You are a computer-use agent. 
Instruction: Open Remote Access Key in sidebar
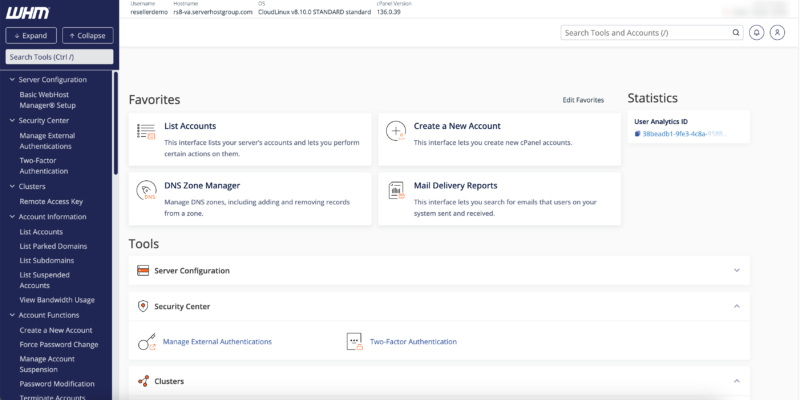pos(51,202)
